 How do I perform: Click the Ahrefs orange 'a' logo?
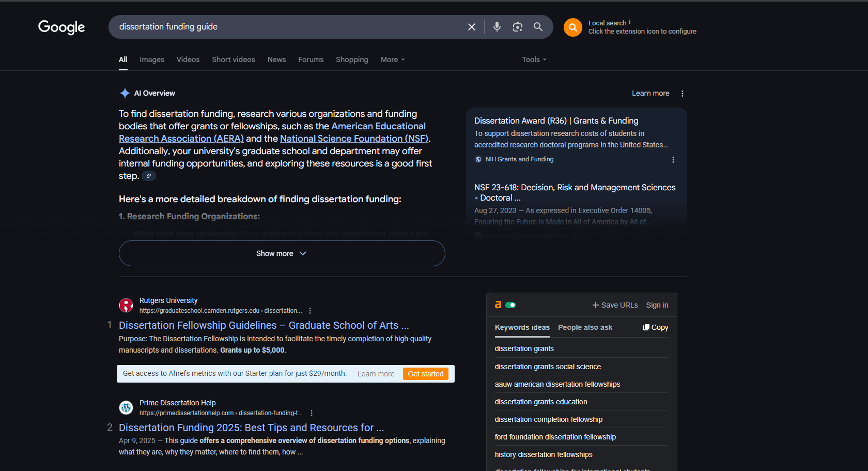pos(498,305)
